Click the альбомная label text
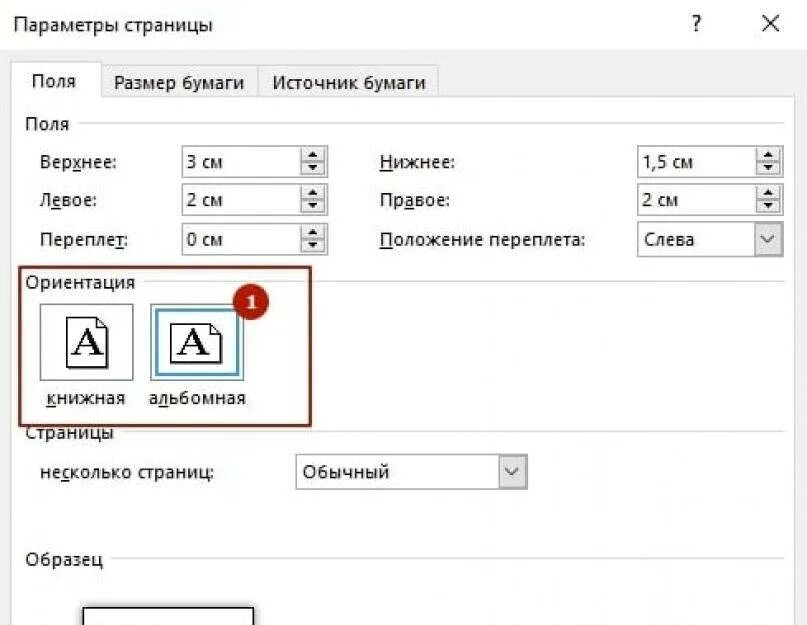Viewport: 807px width, 625px height. 197,398
